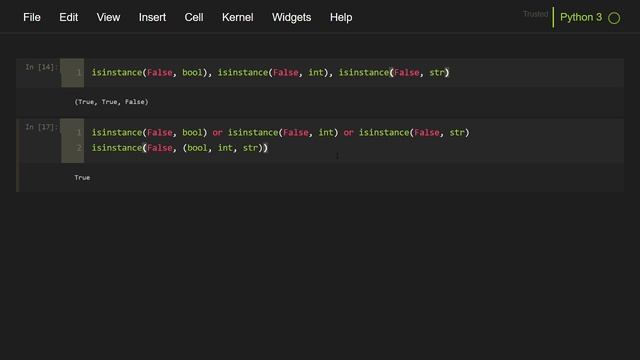
Task: Click the In [14] cell prompt
Action: 41,67
